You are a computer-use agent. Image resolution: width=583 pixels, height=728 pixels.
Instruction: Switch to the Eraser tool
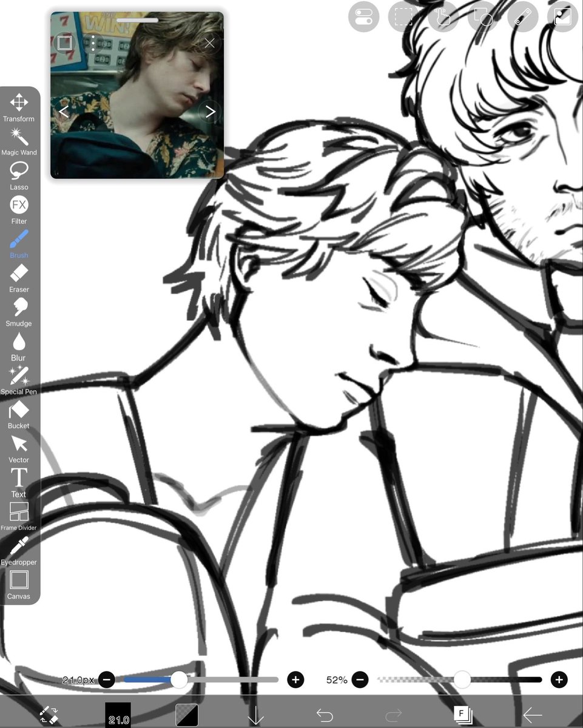point(19,278)
